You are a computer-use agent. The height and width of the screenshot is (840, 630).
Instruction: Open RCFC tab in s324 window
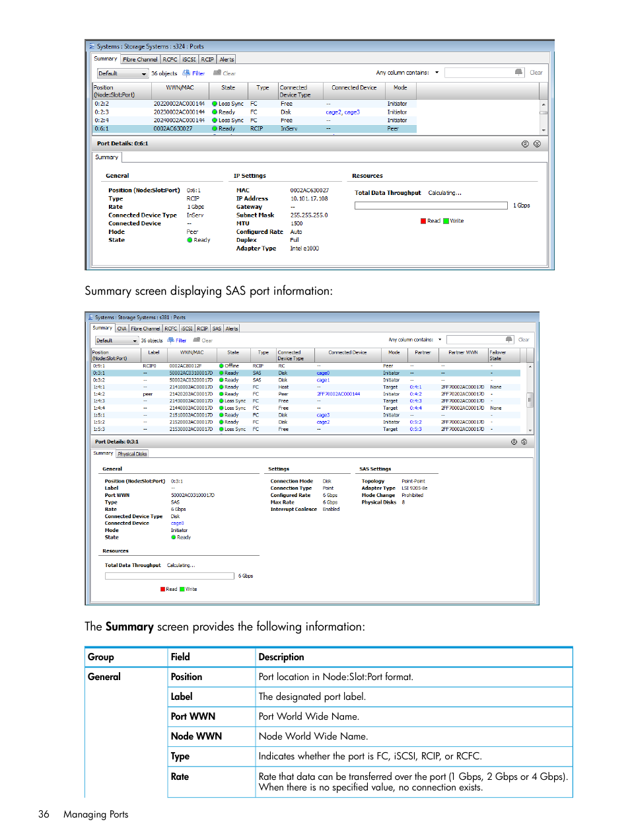tap(170, 59)
